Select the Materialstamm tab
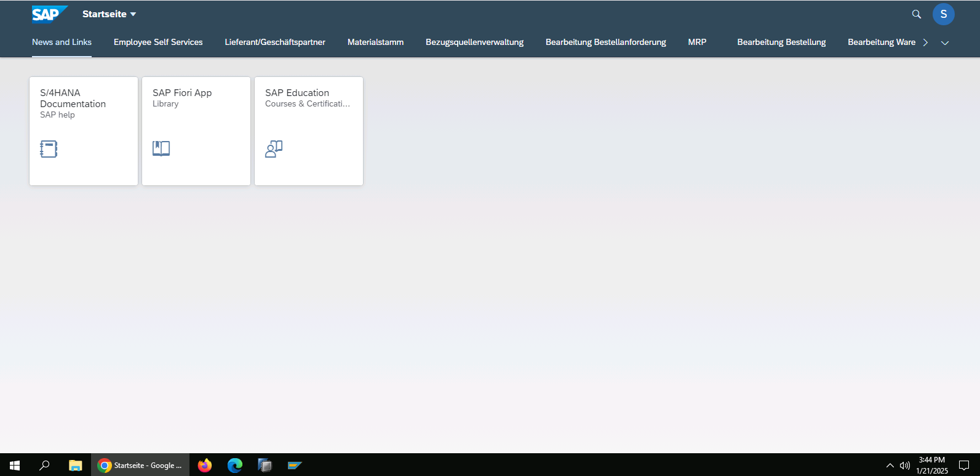980x476 pixels. pyautogui.click(x=375, y=42)
